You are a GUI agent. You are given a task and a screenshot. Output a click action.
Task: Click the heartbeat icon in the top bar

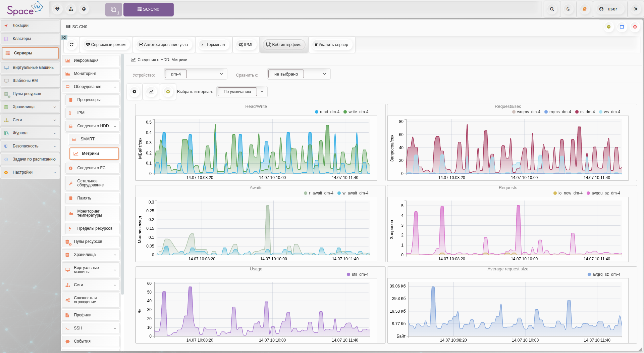(57, 9)
